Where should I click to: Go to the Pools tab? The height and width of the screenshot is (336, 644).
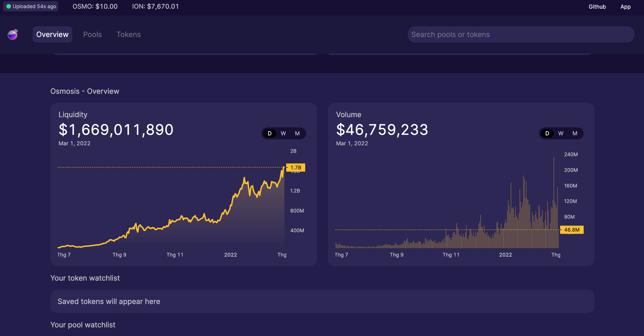click(x=92, y=35)
